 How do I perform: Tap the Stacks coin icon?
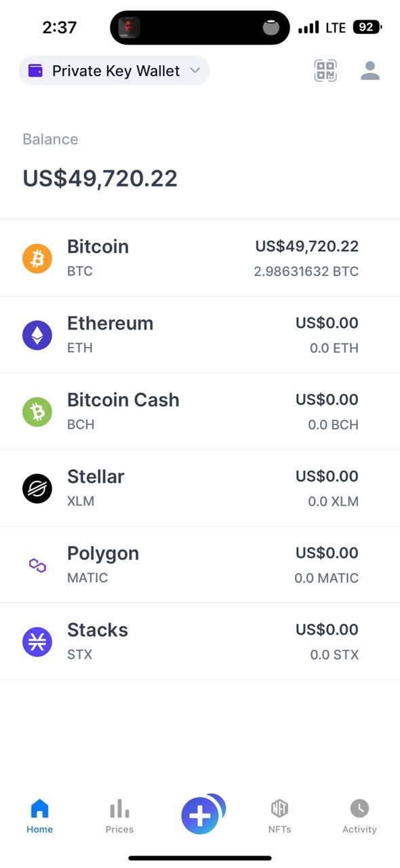[37, 641]
